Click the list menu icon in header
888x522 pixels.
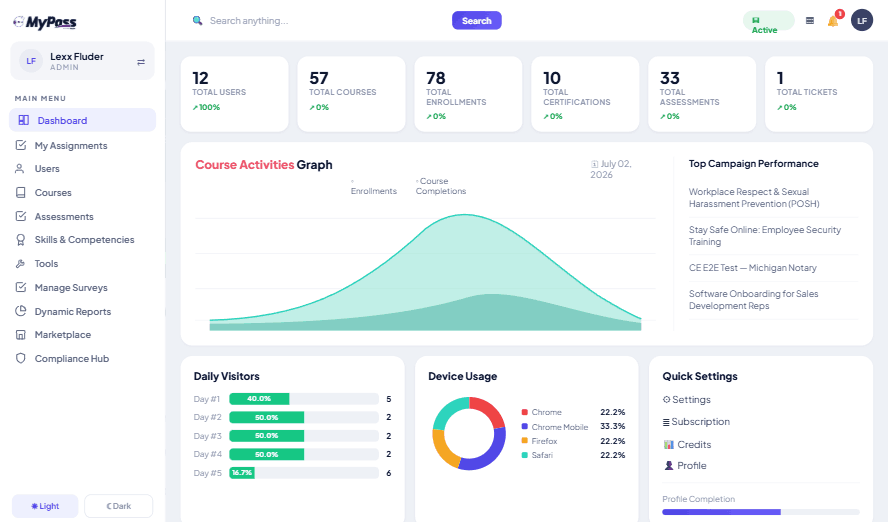[810, 21]
